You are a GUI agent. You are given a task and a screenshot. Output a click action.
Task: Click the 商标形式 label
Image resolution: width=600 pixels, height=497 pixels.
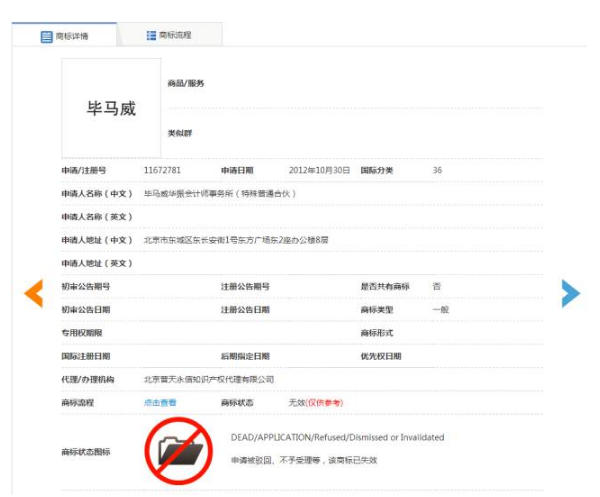(377, 333)
